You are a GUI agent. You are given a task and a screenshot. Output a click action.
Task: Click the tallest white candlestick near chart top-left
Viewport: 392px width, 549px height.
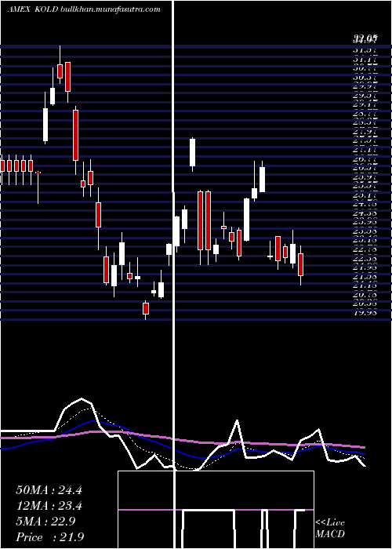(x=45, y=125)
